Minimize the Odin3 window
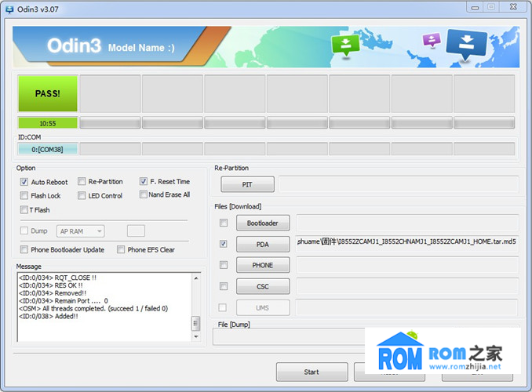 click(x=475, y=7)
